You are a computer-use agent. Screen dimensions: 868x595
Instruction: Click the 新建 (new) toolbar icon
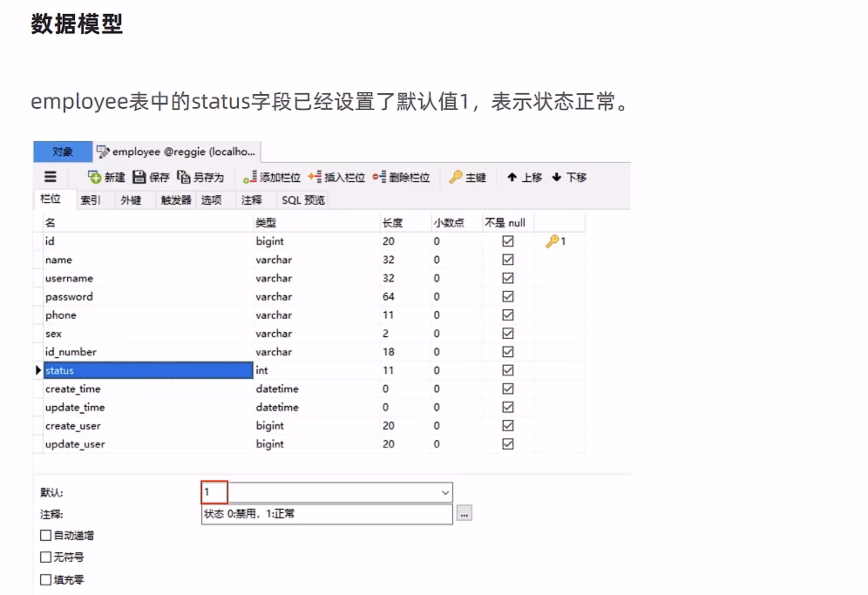(x=95, y=177)
